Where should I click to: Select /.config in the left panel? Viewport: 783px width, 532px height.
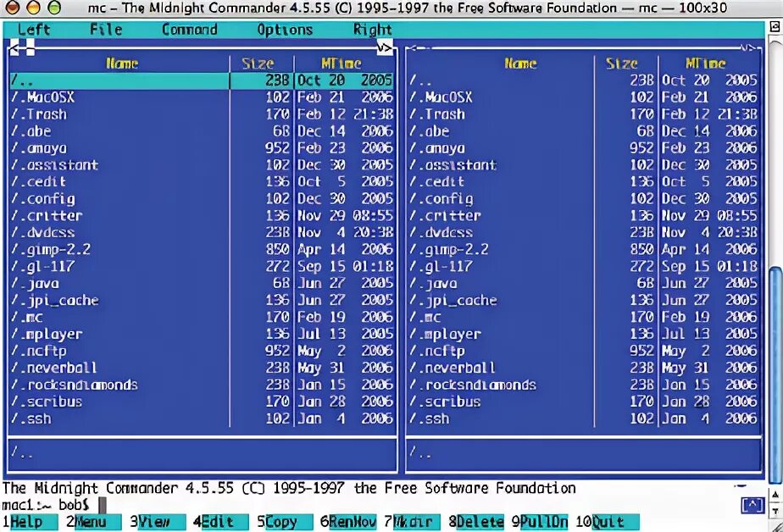(202, 198)
